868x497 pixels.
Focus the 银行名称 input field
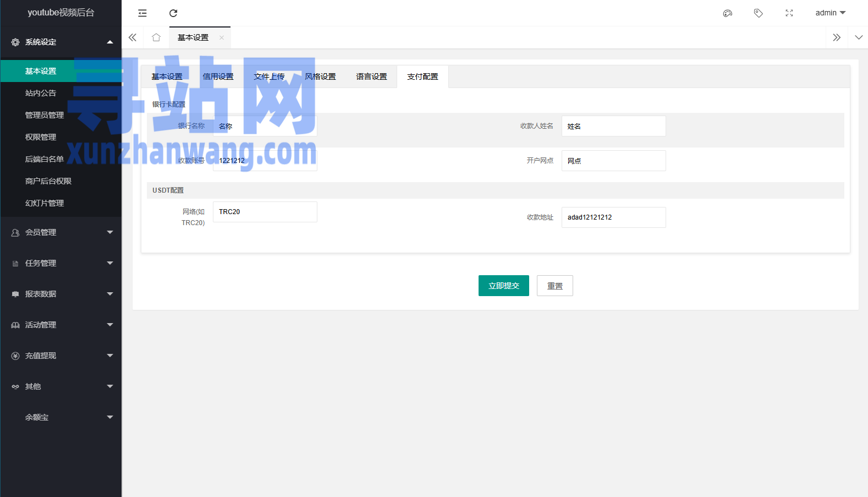point(265,126)
